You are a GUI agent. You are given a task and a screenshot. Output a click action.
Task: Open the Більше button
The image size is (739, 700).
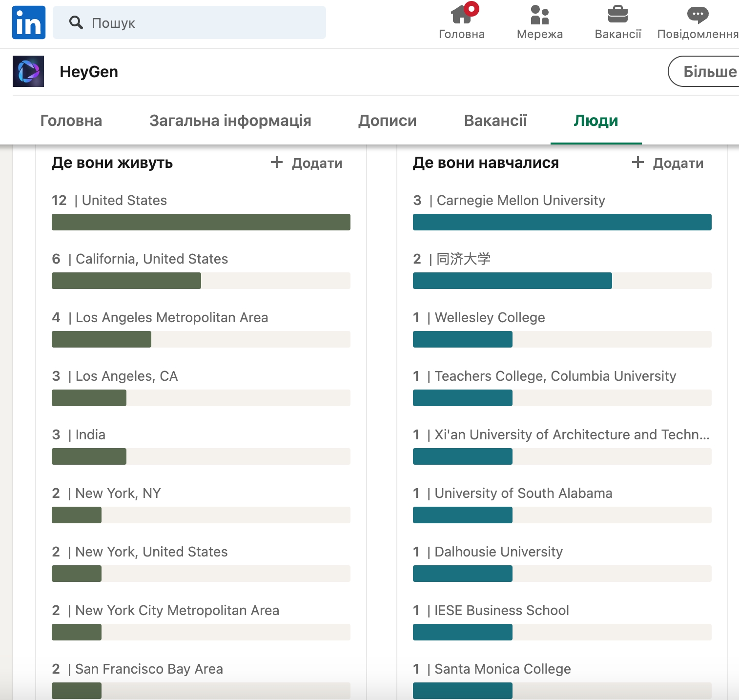click(704, 71)
